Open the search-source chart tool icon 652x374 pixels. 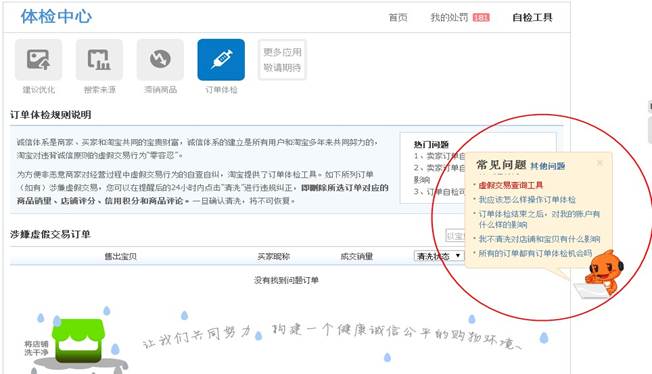coord(99,59)
